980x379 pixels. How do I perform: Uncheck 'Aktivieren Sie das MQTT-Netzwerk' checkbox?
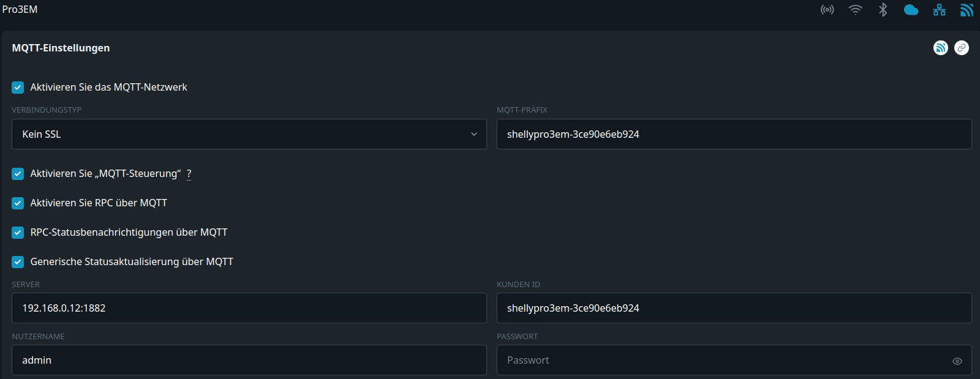(18, 88)
